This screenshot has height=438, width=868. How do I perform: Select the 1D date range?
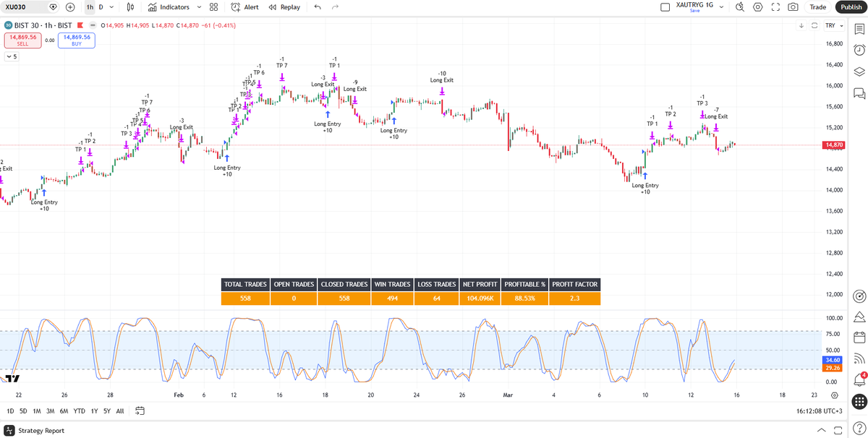[x=10, y=411]
